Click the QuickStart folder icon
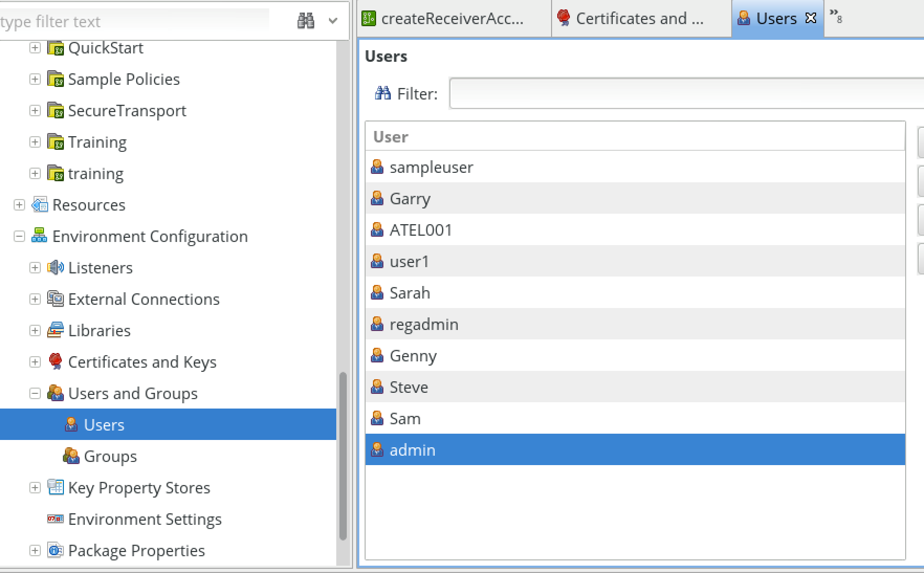Viewport: 924px width, 573px height. pyautogui.click(x=56, y=48)
